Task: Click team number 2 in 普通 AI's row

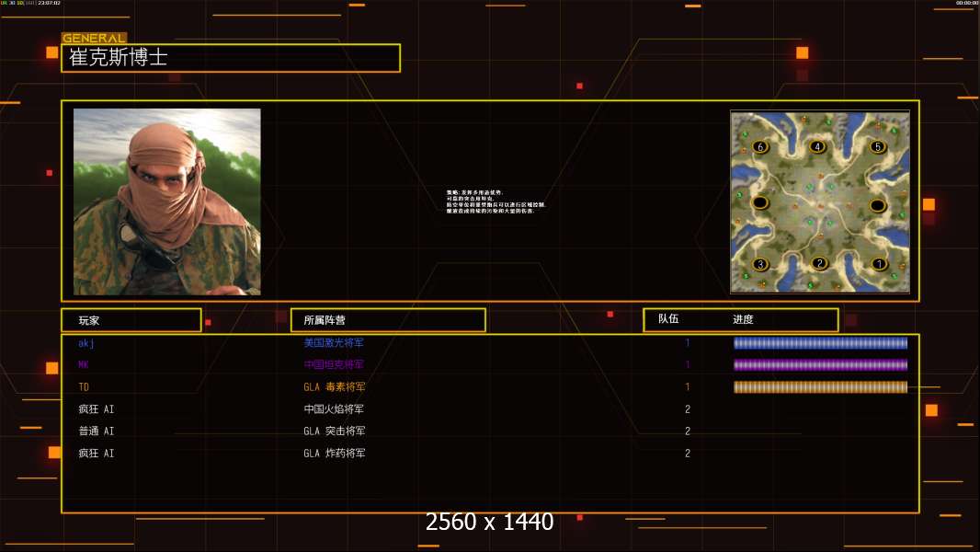Action: 688,431
